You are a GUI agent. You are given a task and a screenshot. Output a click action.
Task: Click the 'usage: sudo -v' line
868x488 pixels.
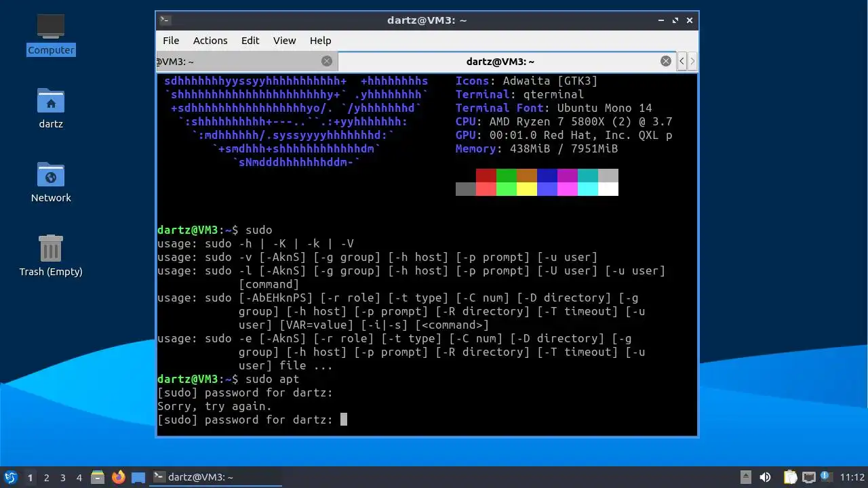[378, 257]
